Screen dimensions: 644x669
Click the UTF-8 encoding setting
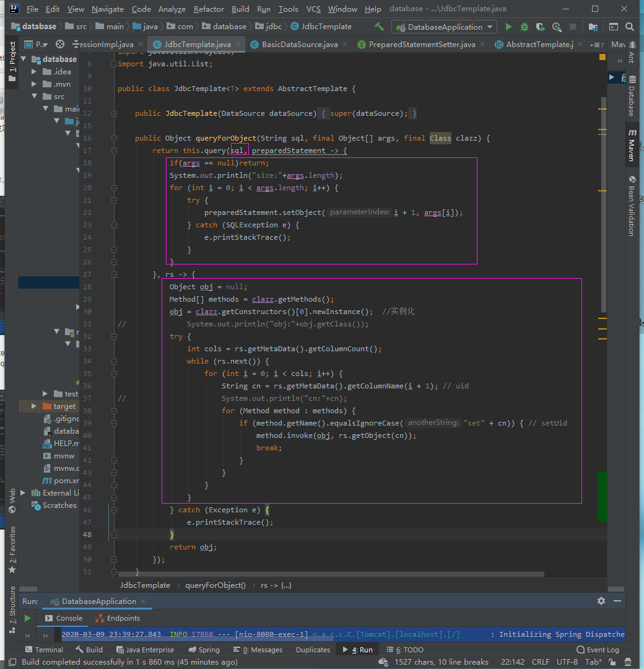(567, 662)
